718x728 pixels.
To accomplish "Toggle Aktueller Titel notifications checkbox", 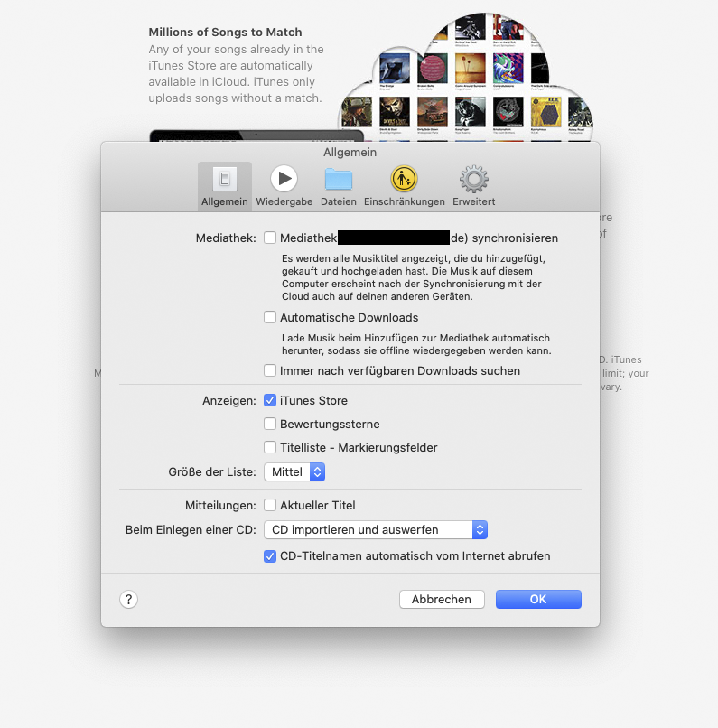I will (270, 505).
